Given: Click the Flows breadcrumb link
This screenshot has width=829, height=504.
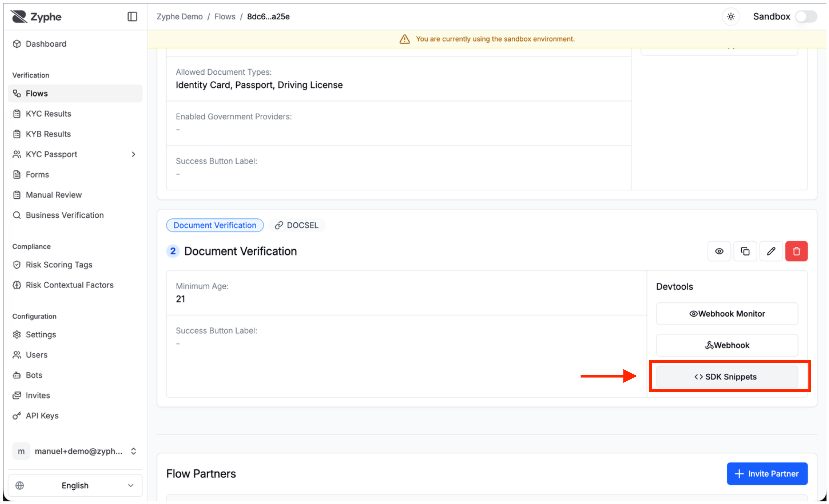Looking at the screenshot, I should (225, 16).
